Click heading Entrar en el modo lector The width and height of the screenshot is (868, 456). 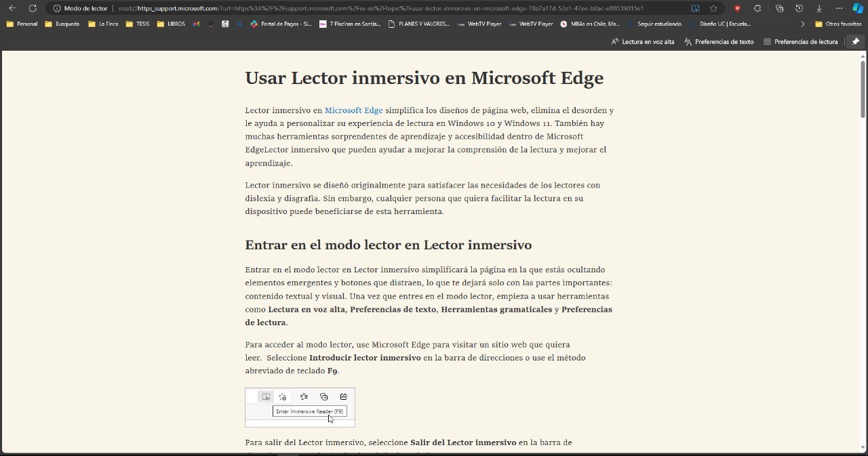388,245
